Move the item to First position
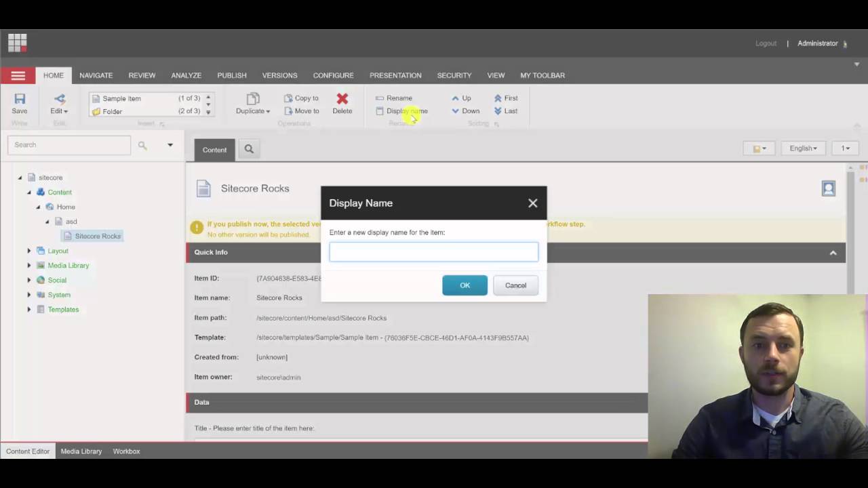 click(x=506, y=98)
